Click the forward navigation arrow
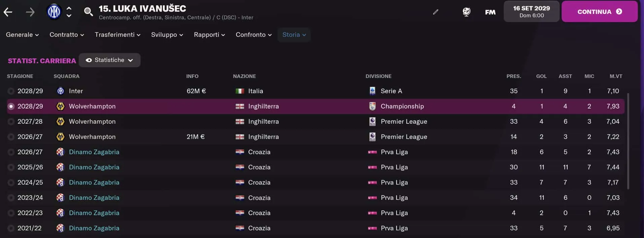 [x=30, y=12]
